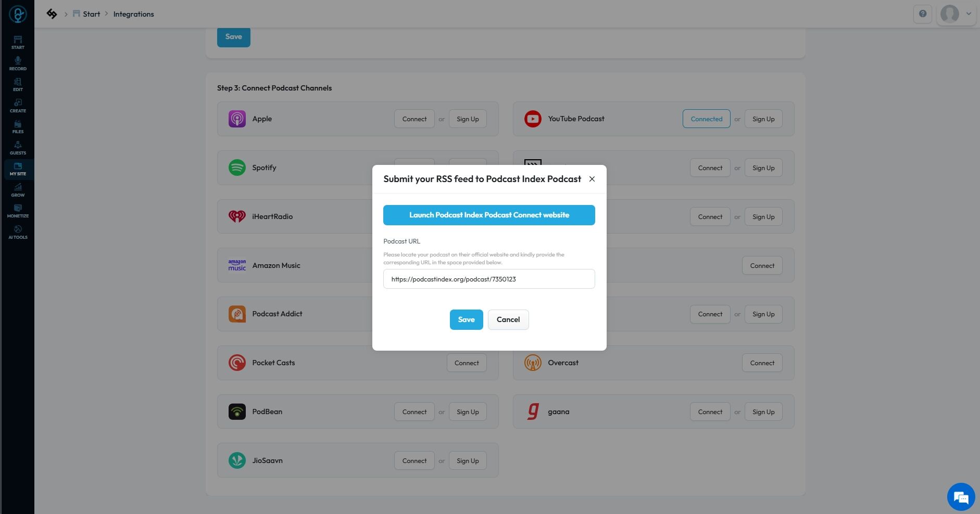Image resolution: width=980 pixels, height=514 pixels.
Task: Click the 'Step 3: Connect Podcast Channels' heading
Action: pyautogui.click(x=274, y=88)
